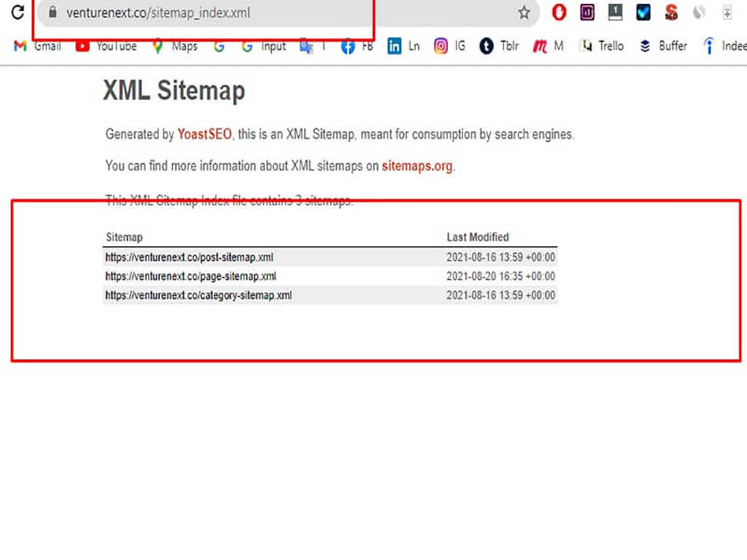
Task: Open the Maps bookmark
Action: click(174, 46)
